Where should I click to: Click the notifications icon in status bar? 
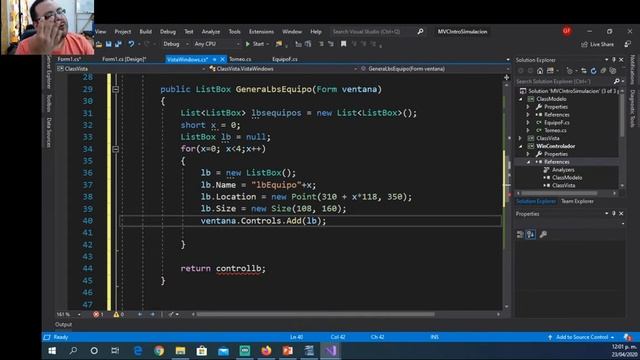coord(627,337)
